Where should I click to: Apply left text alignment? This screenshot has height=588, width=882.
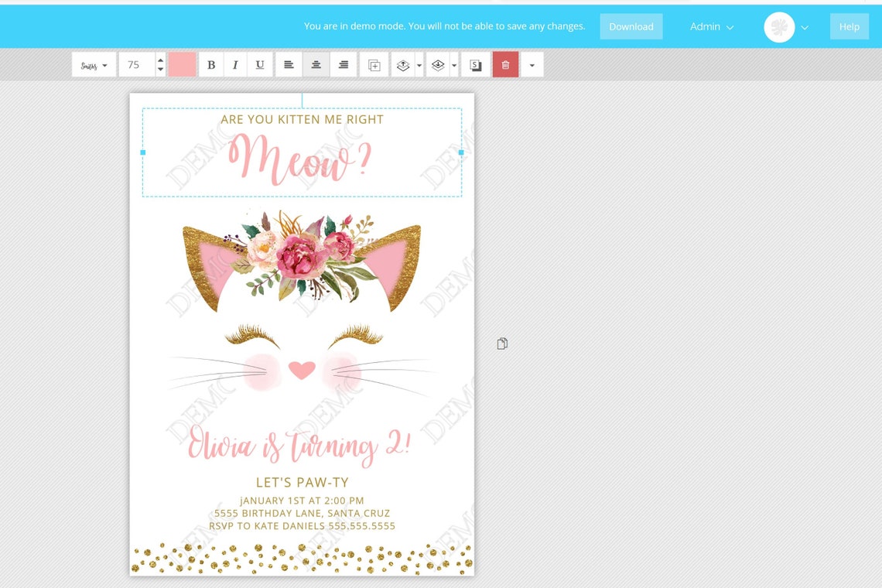289,64
